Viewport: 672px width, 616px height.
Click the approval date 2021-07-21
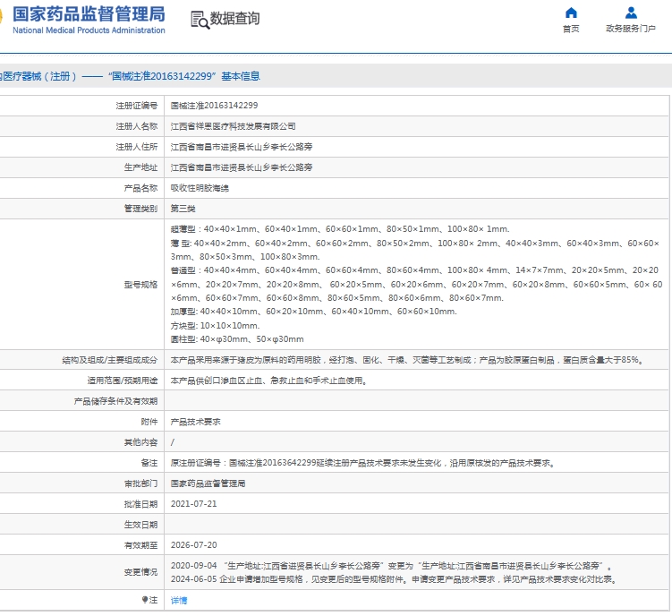(x=193, y=504)
